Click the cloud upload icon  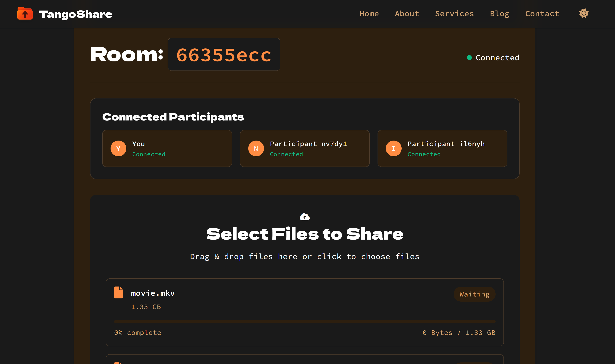point(305,217)
